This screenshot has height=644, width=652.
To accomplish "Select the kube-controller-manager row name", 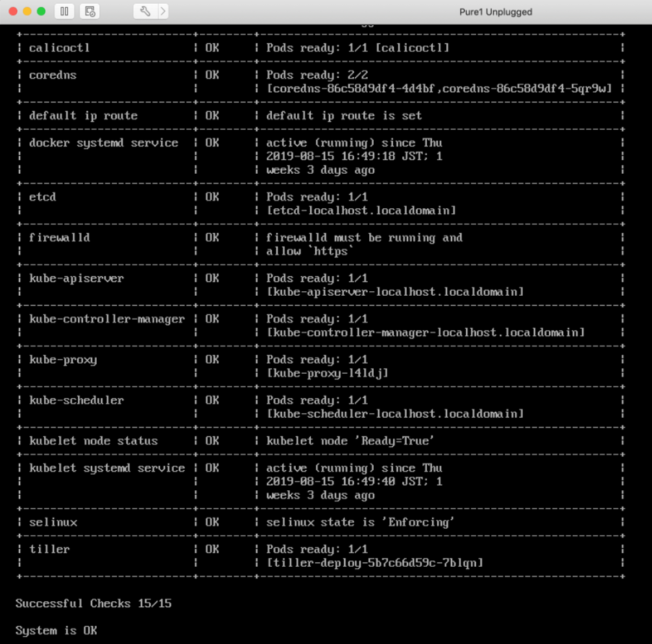I will [x=107, y=319].
